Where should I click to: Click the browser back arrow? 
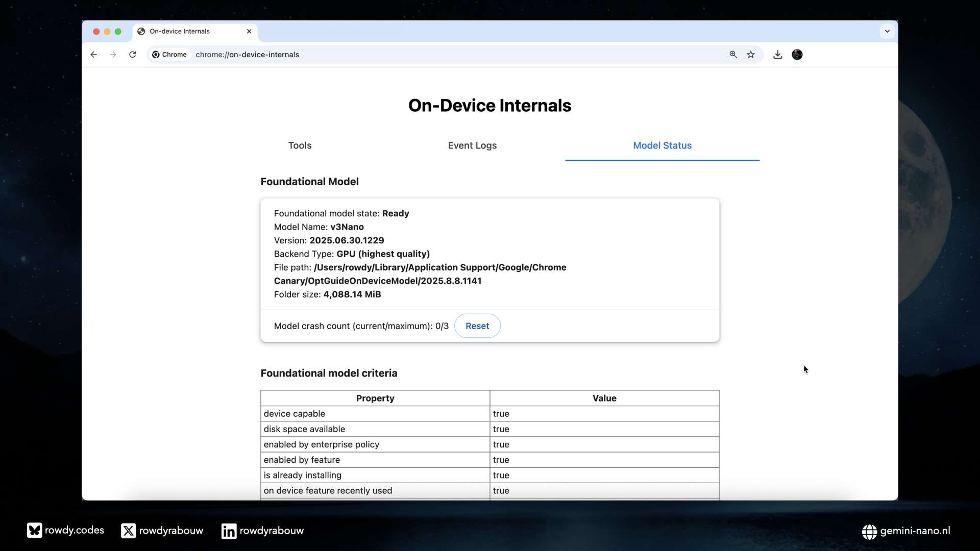[94, 55]
